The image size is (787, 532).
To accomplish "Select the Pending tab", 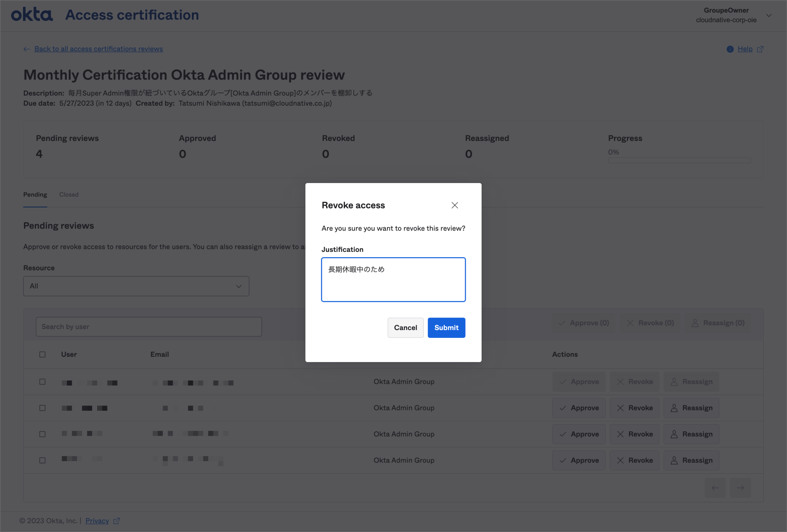I will click(35, 195).
